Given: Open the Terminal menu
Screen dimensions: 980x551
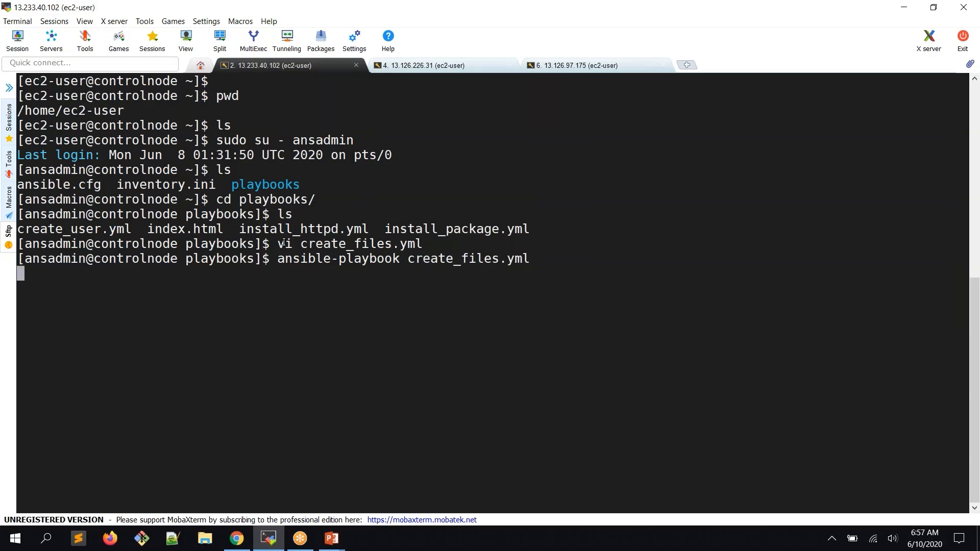Looking at the screenshot, I should point(17,21).
